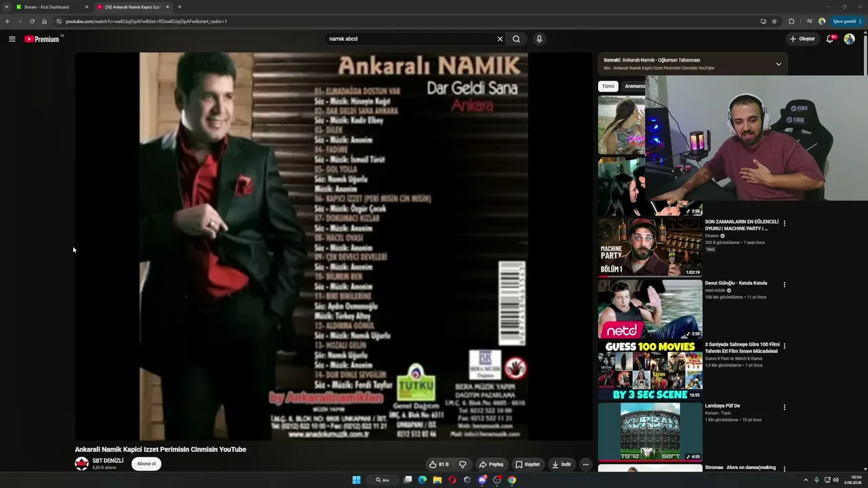This screenshot has width=868, height=488.
Task: Open the SBT DENİZLİ channel avatar
Action: (81, 464)
